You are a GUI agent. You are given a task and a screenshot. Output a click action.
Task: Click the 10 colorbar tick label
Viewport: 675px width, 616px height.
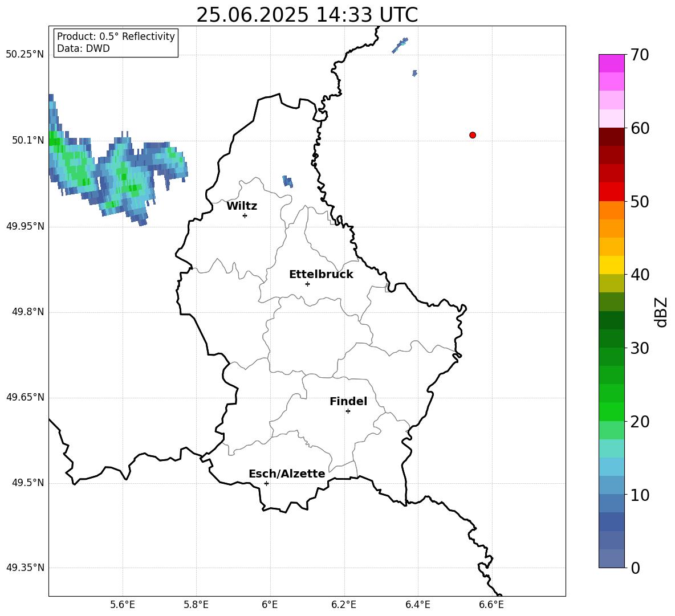(x=640, y=495)
